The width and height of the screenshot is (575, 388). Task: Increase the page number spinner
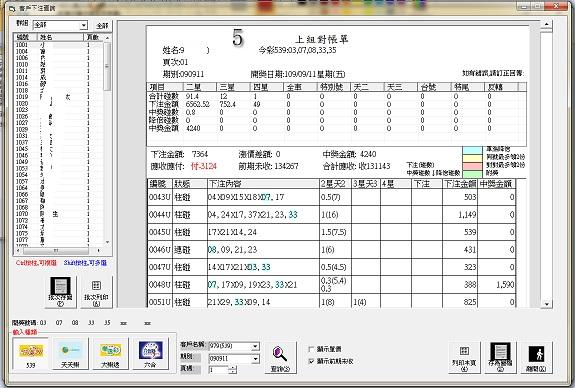[232, 367]
